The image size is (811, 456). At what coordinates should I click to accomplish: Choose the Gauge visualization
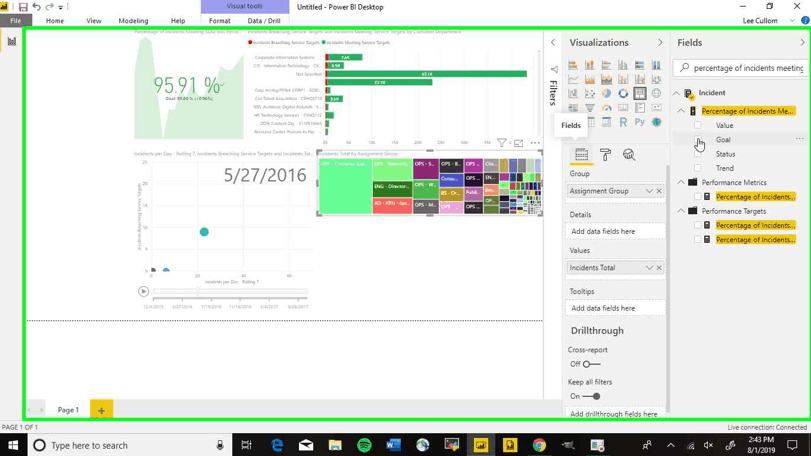(x=606, y=108)
